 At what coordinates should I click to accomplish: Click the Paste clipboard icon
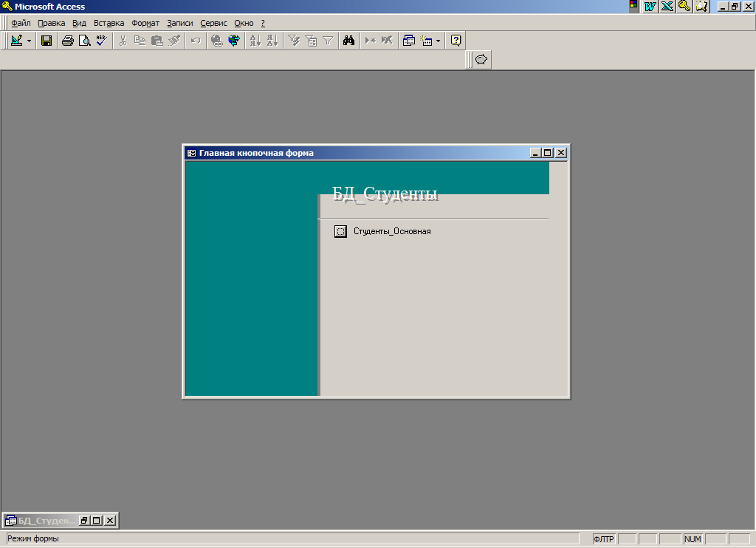pos(157,41)
